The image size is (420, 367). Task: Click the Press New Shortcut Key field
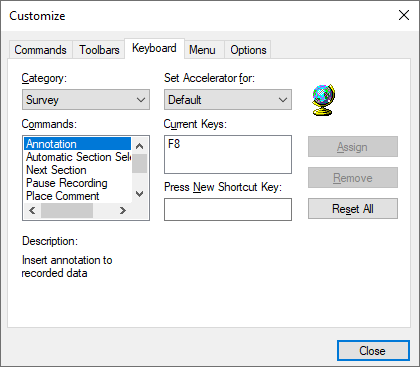tap(228, 209)
